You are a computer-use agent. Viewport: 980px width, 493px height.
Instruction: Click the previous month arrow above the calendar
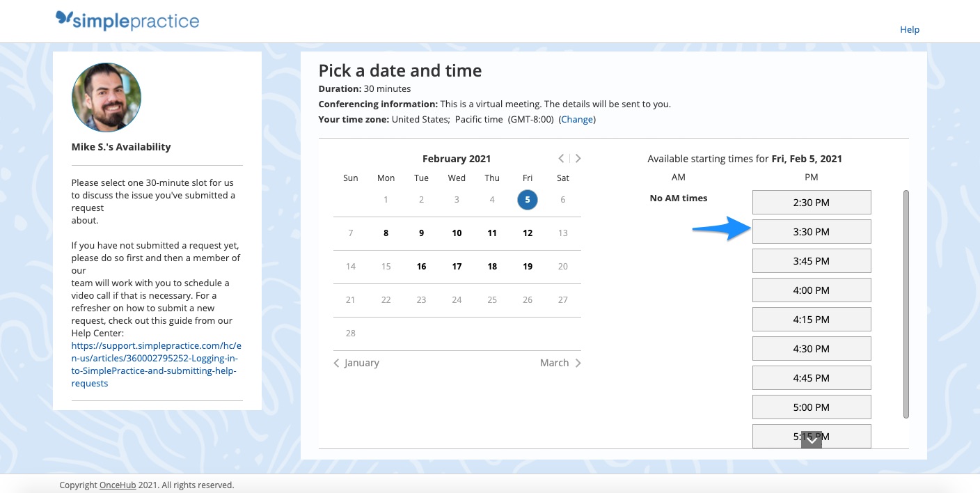pyautogui.click(x=561, y=158)
